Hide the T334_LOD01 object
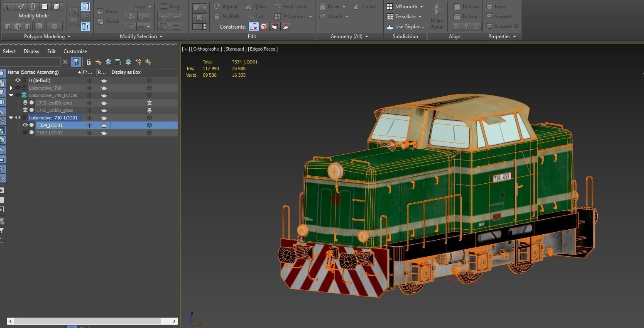The image size is (644, 328). 25,125
